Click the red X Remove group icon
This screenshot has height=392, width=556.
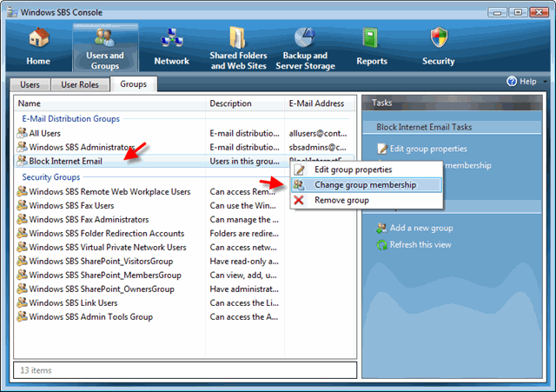tap(299, 200)
